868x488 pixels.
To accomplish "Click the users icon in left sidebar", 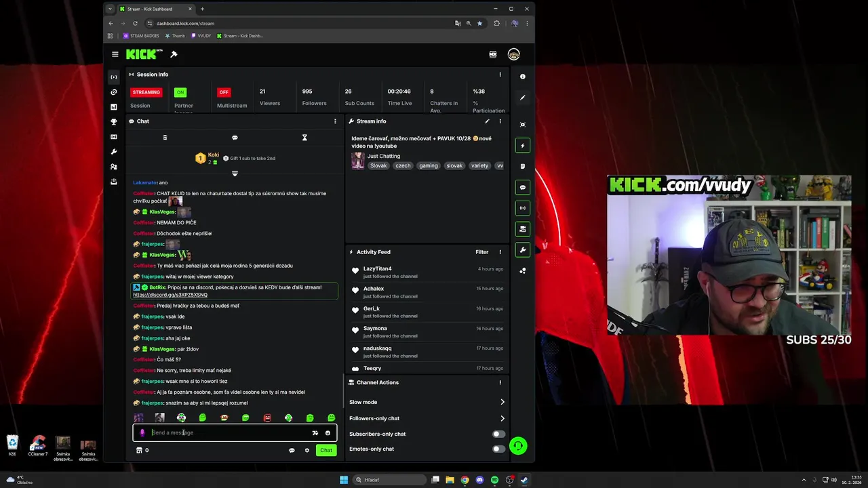I will [114, 167].
